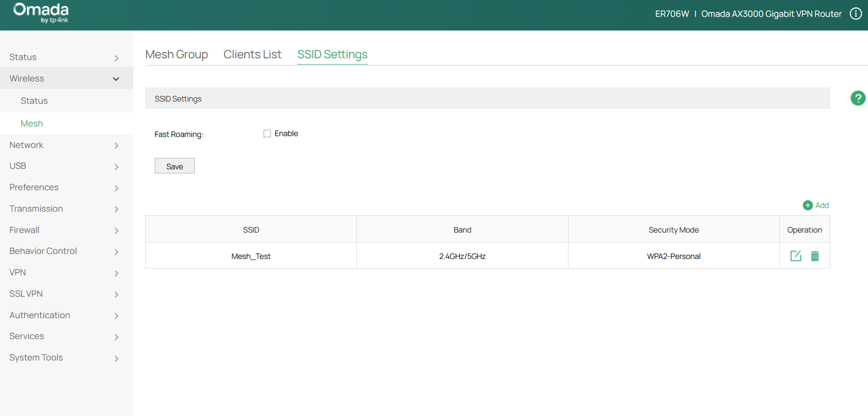Click the Enable label text
This screenshot has height=416, width=868.
[286, 133]
